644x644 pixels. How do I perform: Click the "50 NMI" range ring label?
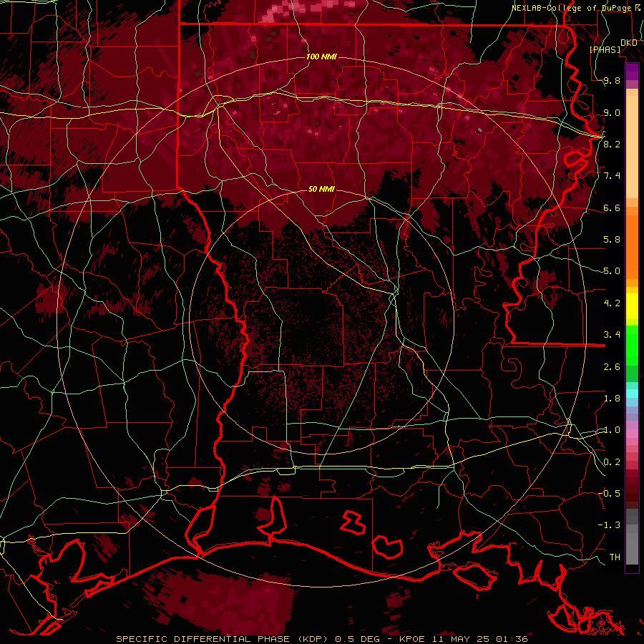pos(321,189)
